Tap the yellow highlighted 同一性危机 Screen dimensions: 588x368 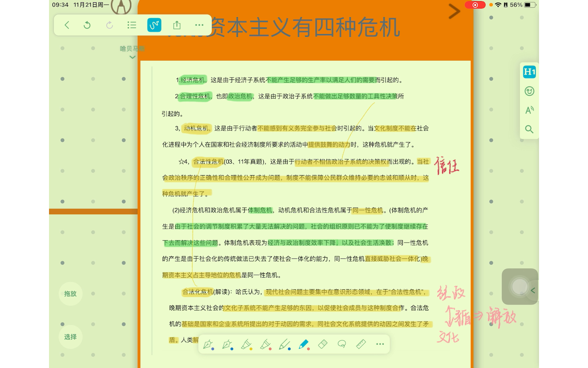pos(367,210)
